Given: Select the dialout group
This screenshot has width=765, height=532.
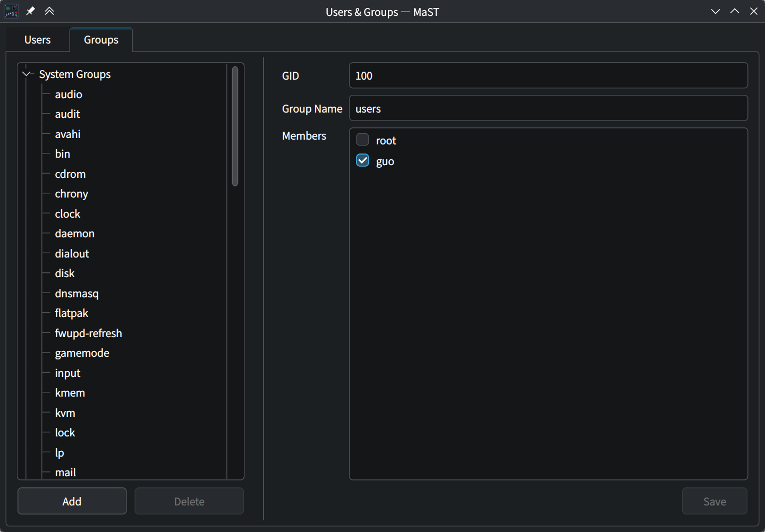Looking at the screenshot, I should pos(72,254).
